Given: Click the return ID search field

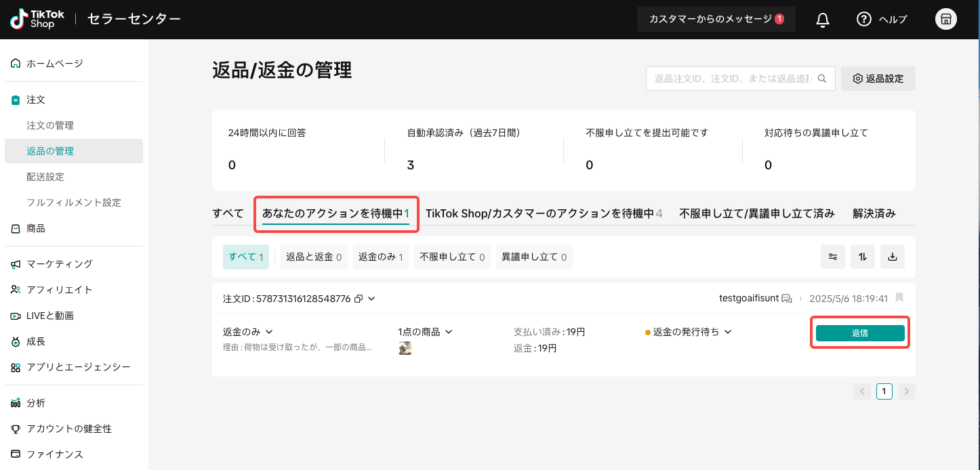Looking at the screenshot, I should pyautogui.click(x=732, y=79).
